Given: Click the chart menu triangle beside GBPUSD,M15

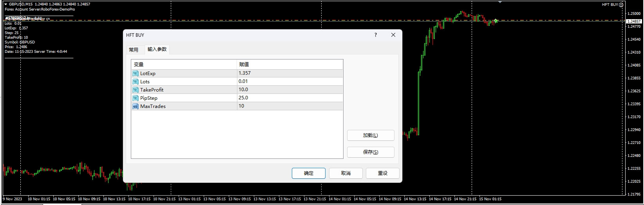Looking at the screenshot, I should (5, 4).
